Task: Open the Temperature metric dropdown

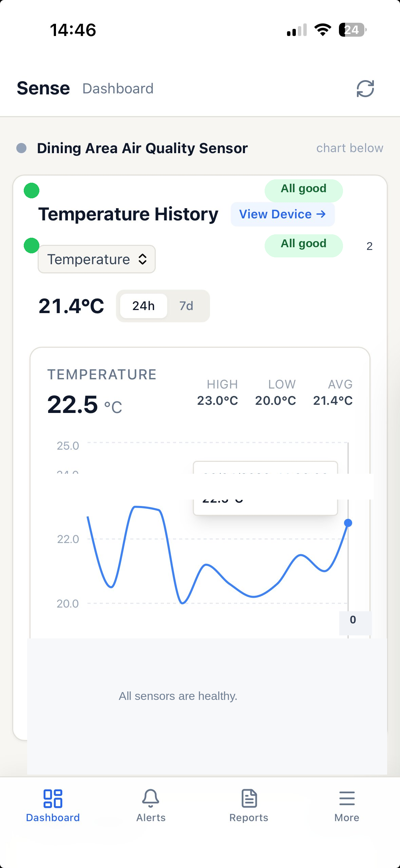Action: point(97,259)
